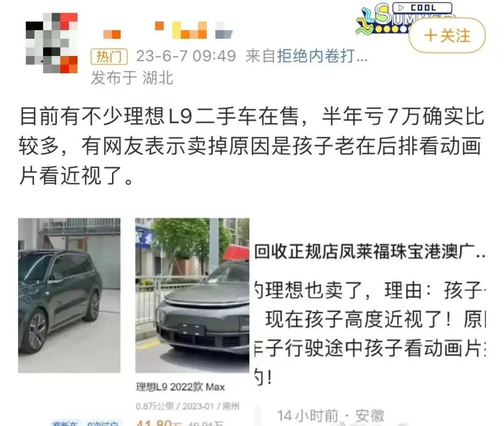Tap the 0次过户 tag label
This screenshot has height=426, width=504.
103,424
